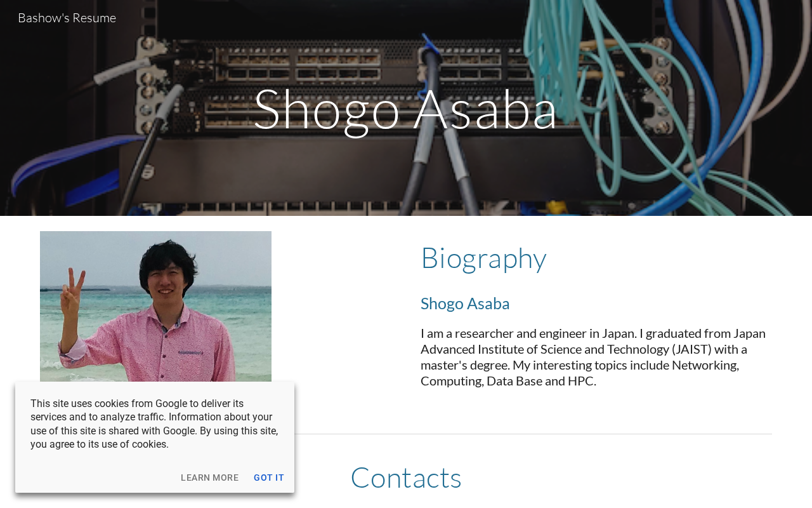
Task: Click the horizontal divider above Contacts
Action: (533, 434)
